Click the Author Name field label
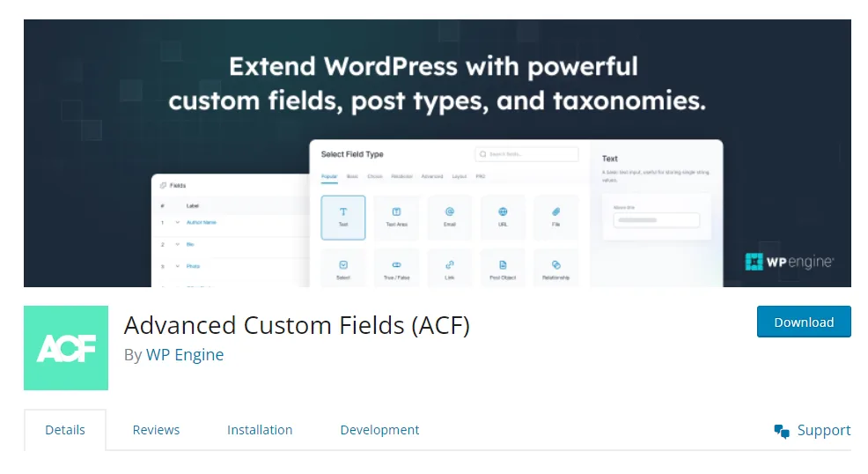The image size is (868, 474). pyautogui.click(x=202, y=222)
